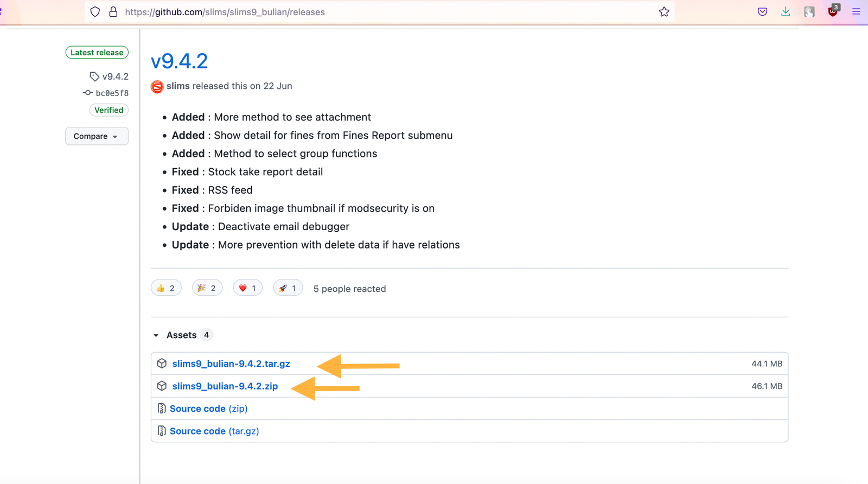Toggle the rocket reaction
868x484 pixels.
[x=288, y=288]
